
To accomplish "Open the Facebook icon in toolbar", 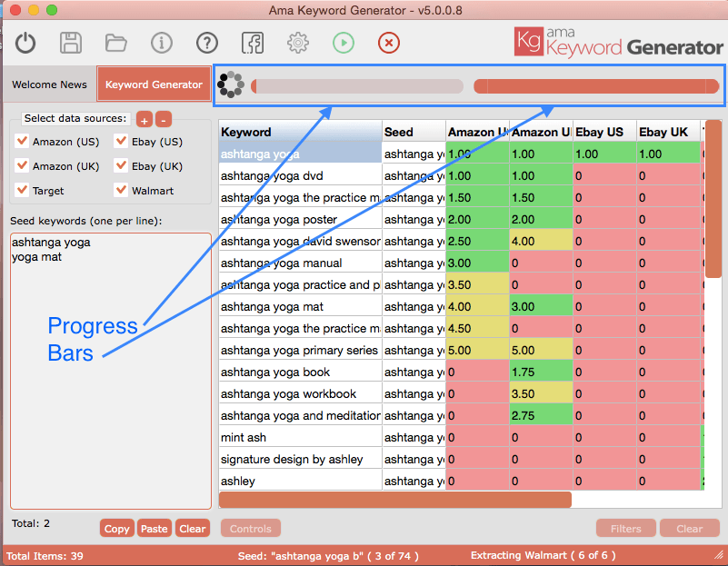I will [x=253, y=43].
